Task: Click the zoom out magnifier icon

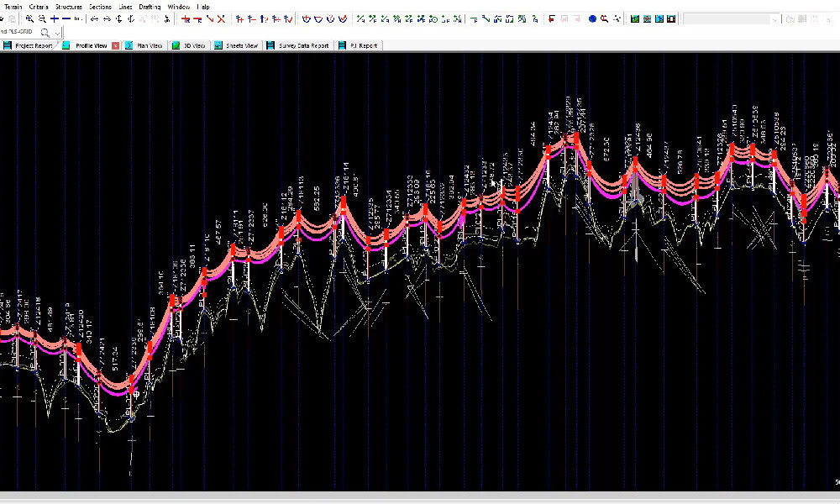Action: (x=42, y=18)
